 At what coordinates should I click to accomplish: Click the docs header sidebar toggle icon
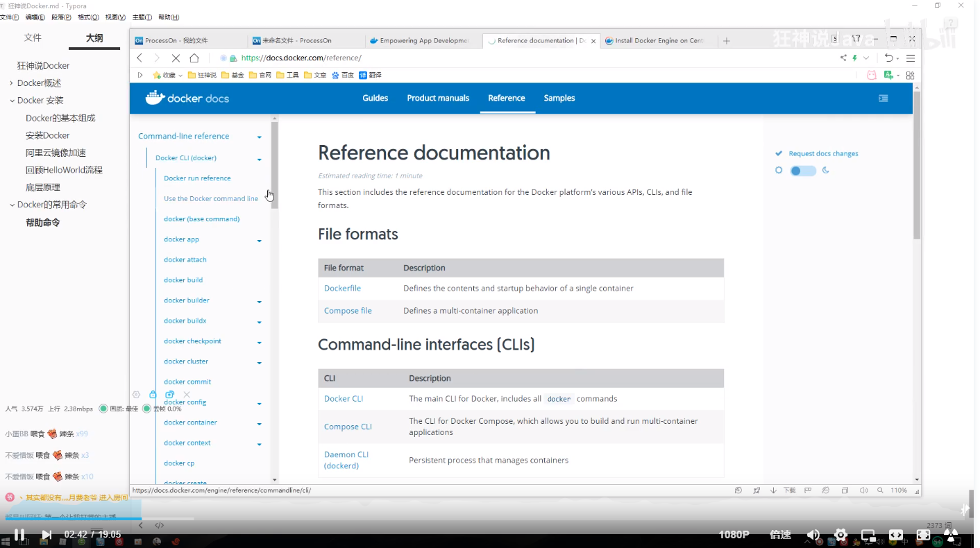(x=884, y=99)
